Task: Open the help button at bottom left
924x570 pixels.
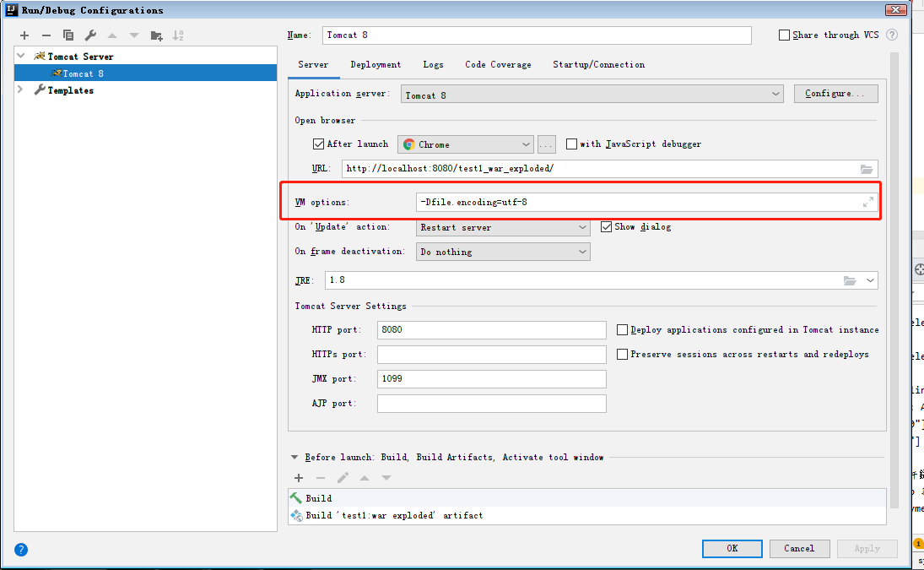Action: [20, 550]
